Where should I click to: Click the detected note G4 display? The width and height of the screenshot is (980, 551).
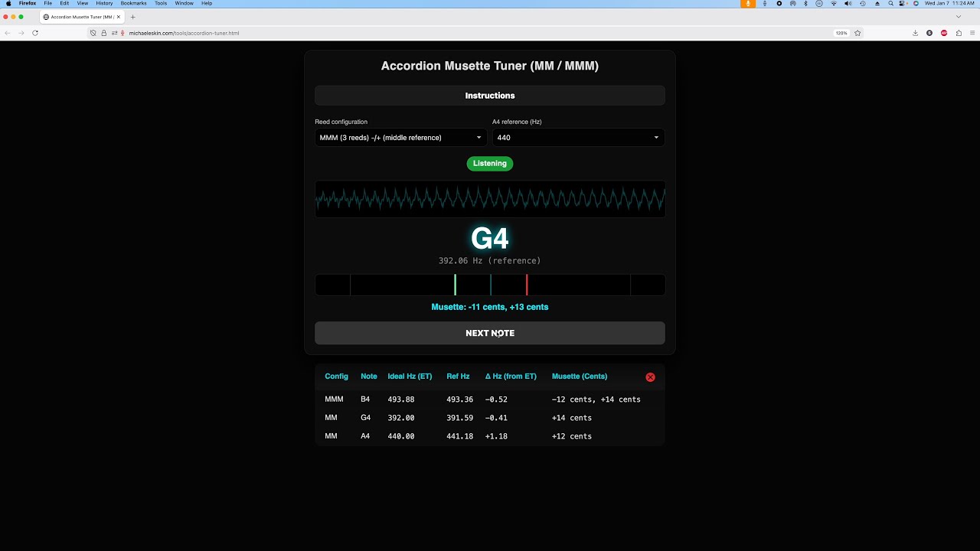[490, 239]
